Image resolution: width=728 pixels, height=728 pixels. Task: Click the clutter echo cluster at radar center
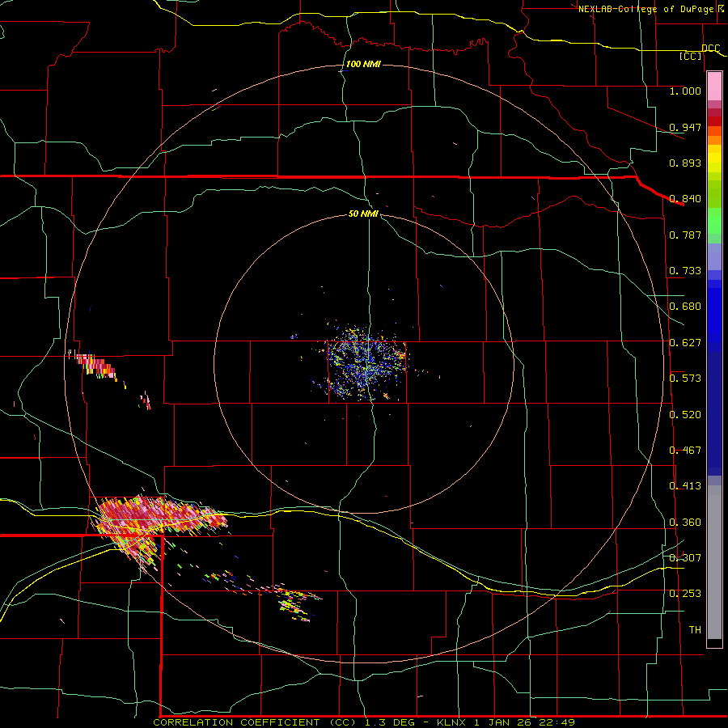(x=366, y=363)
